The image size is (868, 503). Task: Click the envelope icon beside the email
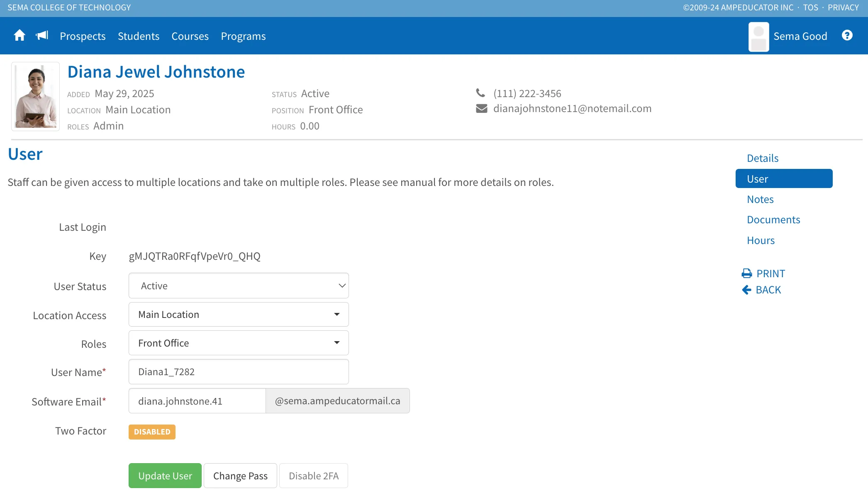click(x=481, y=109)
